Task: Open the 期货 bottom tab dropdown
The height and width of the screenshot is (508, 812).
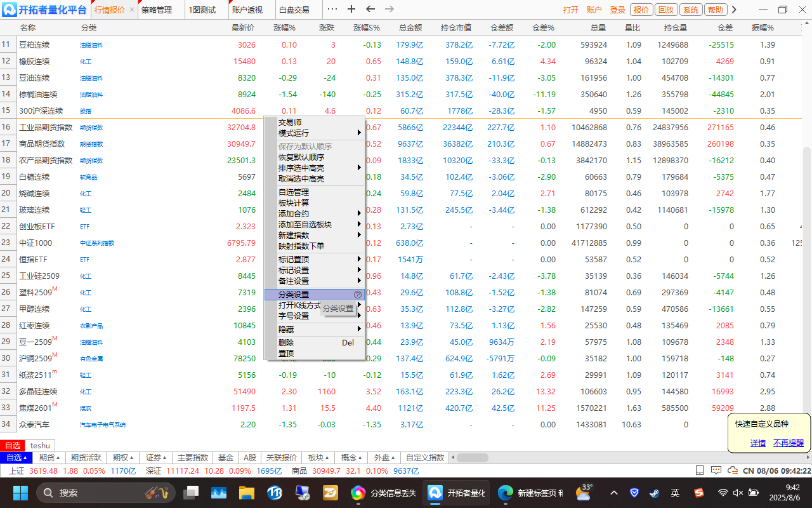Action: [49, 458]
